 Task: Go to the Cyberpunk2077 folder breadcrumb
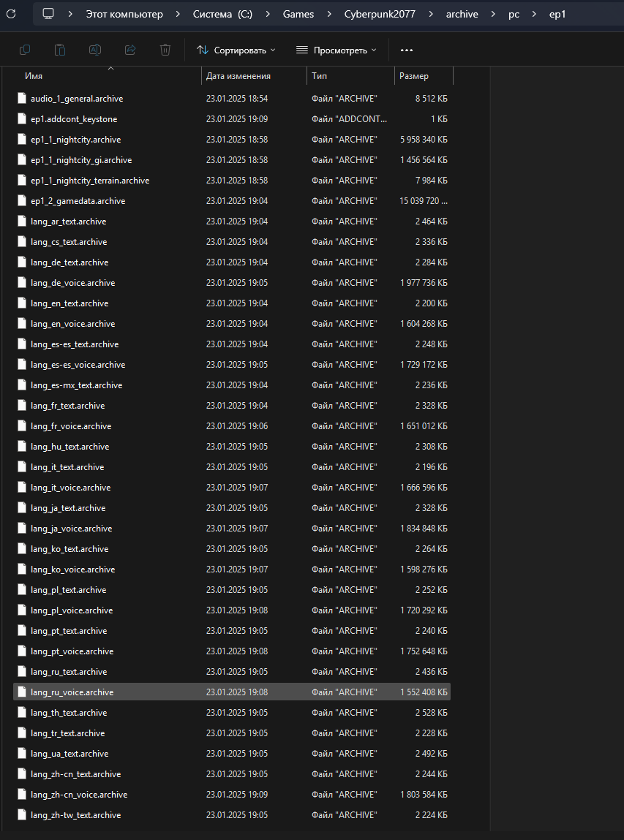(380, 15)
